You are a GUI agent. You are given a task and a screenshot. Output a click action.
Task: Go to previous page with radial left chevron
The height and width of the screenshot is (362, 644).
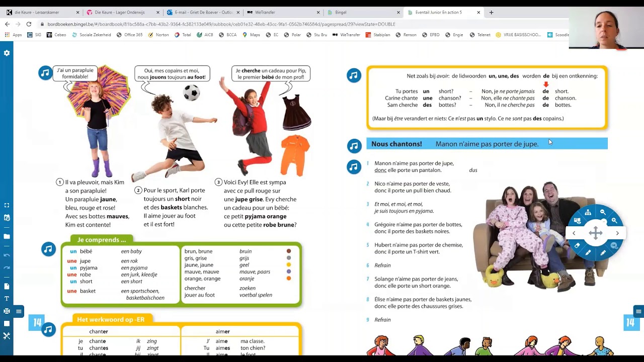pos(574,233)
